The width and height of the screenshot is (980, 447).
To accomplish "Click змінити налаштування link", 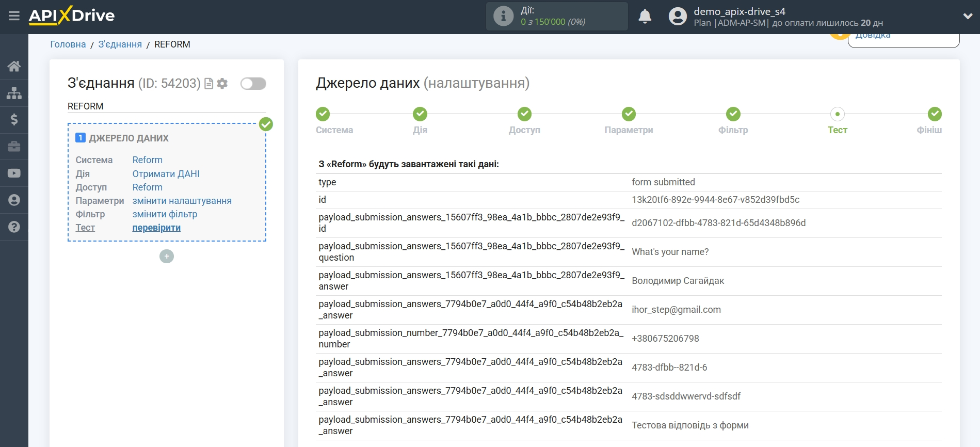I will [x=182, y=201].
